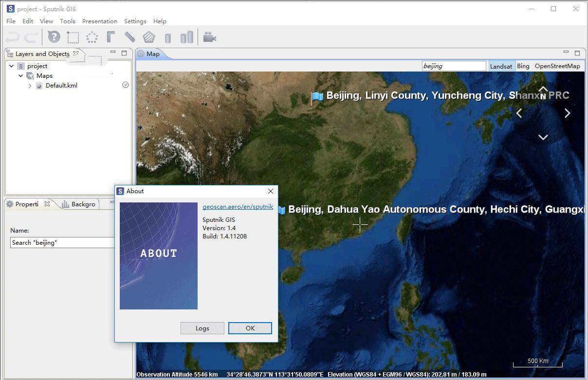Click the Undo arrow in toolbar

point(12,37)
